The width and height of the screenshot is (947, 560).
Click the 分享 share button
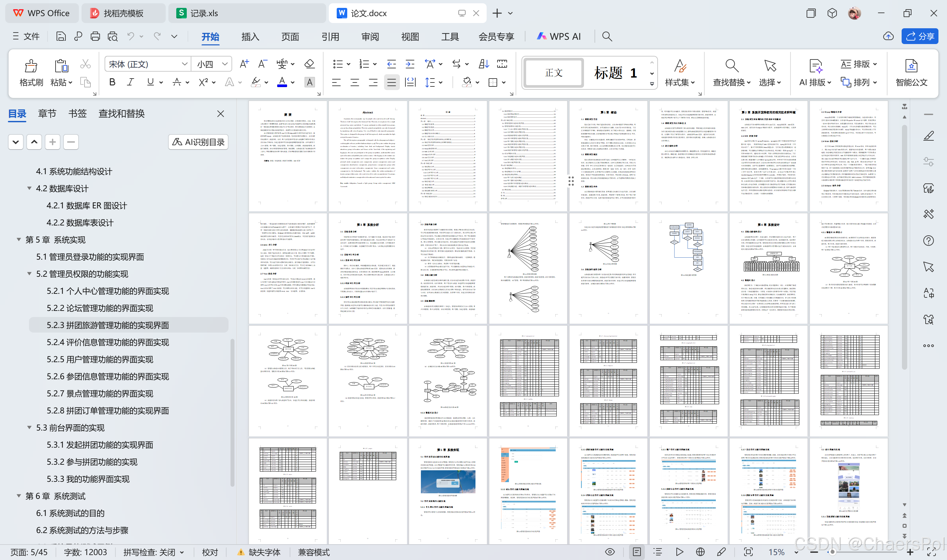(919, 36)
